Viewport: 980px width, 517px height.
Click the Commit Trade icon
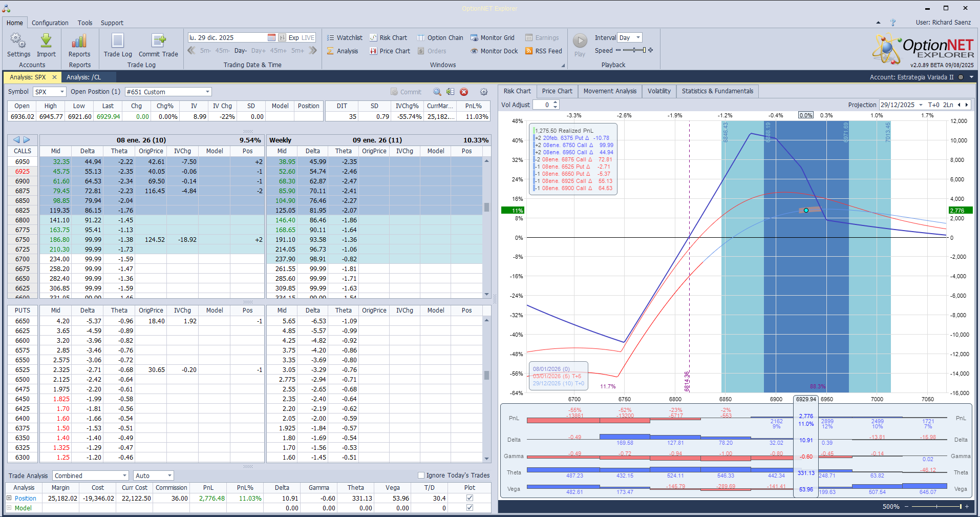click(158, 45)
